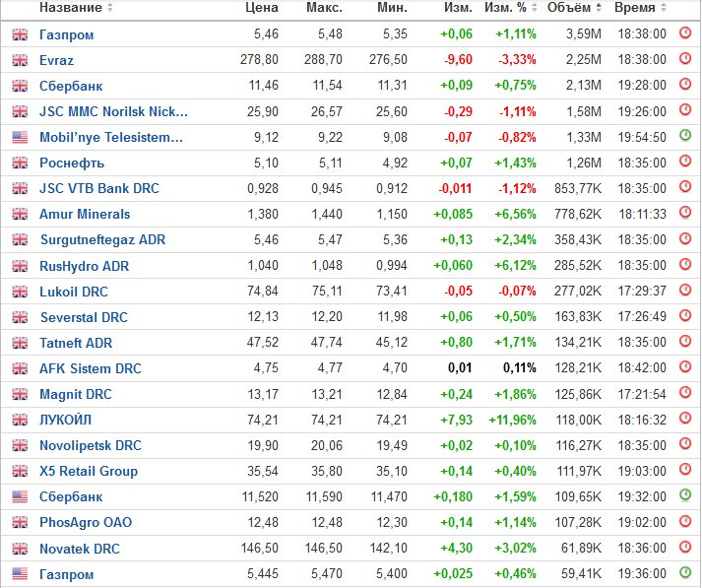Screen dimensions: 702x588
Task: Click the clock icon in Lukoil DRC row
Action: pyautogui.click(x=685, y=290)
